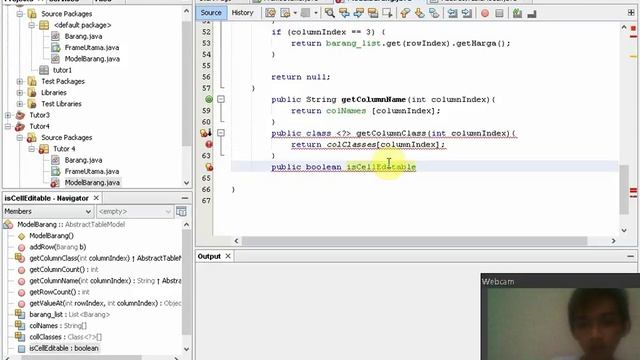Select the tutor1 package in Projects
This screenshot has height=360, width=640.
pyautogui.click(x=62, y=70)
